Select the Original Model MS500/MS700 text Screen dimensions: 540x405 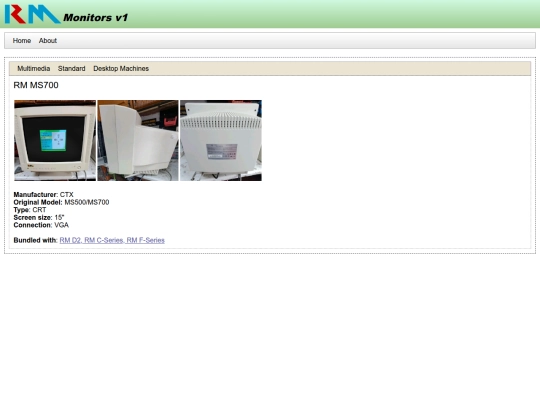[x=61, y=202]
